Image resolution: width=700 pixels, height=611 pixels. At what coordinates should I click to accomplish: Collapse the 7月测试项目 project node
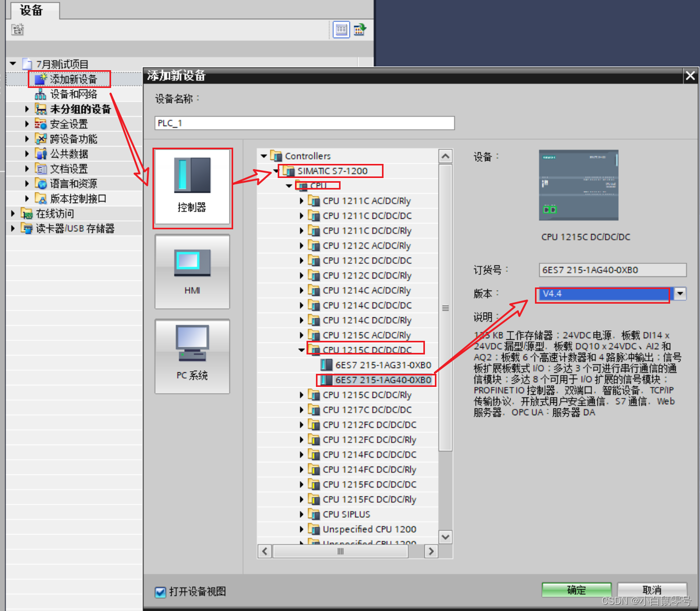(13, 64)
